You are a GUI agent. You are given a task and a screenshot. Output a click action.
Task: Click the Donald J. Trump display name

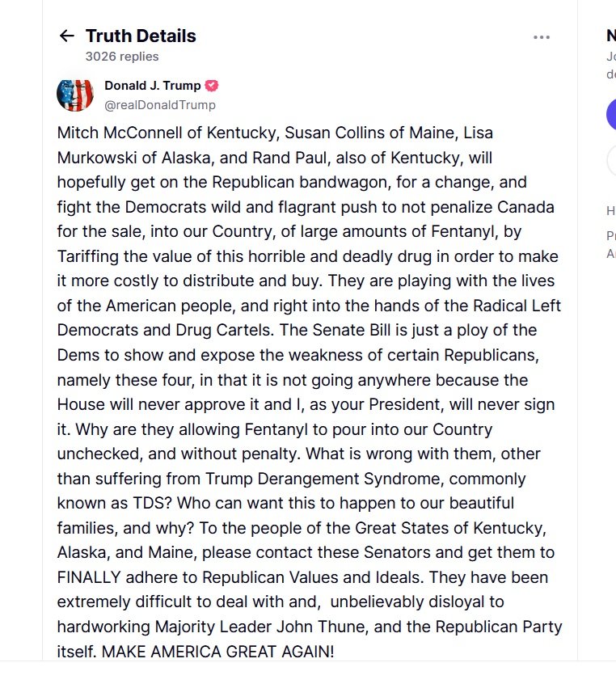click(153, 86)
